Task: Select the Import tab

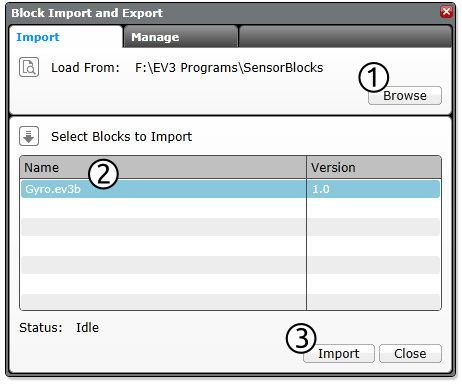Action: [x=66, y=37]
